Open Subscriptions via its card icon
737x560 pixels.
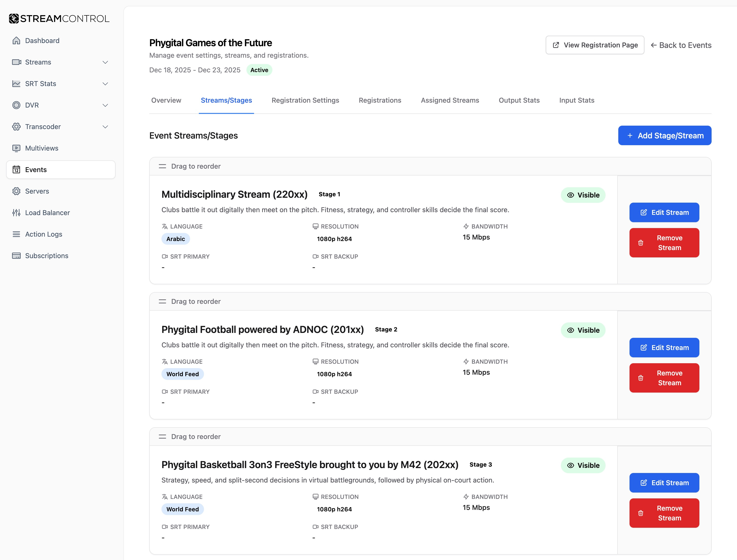[17, 256]
